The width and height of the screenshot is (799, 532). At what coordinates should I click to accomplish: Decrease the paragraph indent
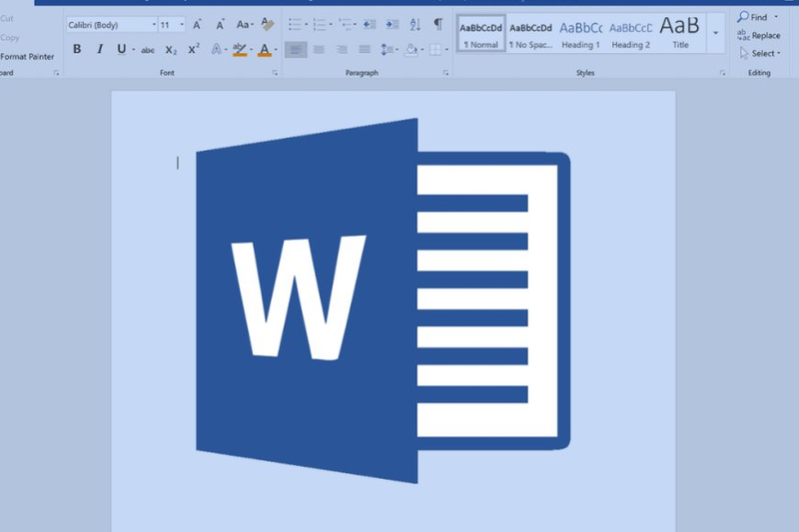point(370,24)
